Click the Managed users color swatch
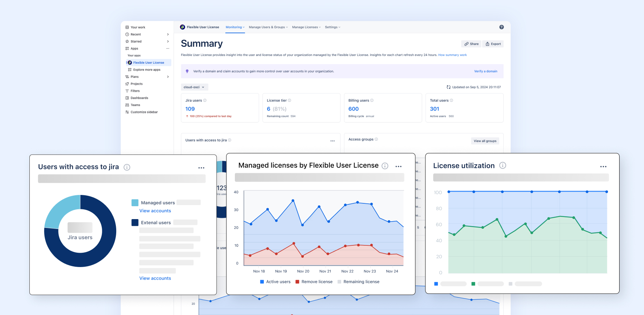 pyautogui.click(x=135, y=203)
